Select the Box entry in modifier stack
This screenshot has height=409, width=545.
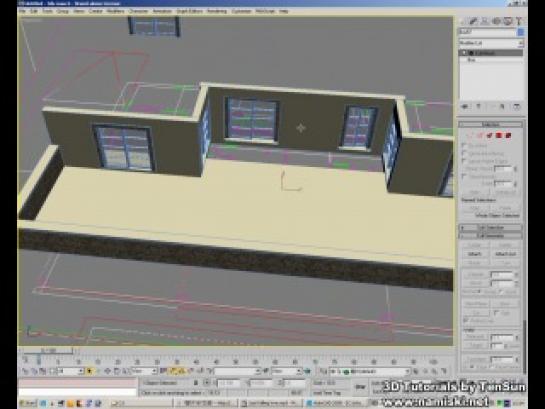click(471, 60)
